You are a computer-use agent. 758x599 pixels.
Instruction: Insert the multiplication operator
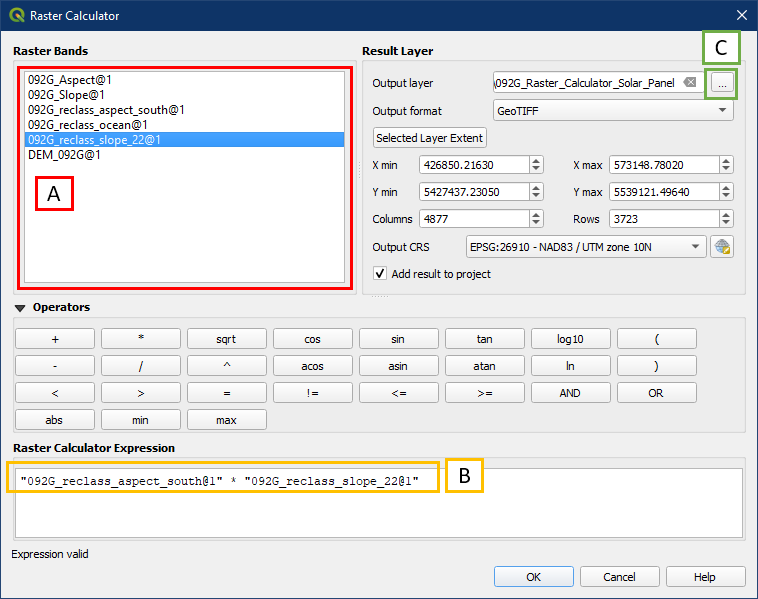141,339
